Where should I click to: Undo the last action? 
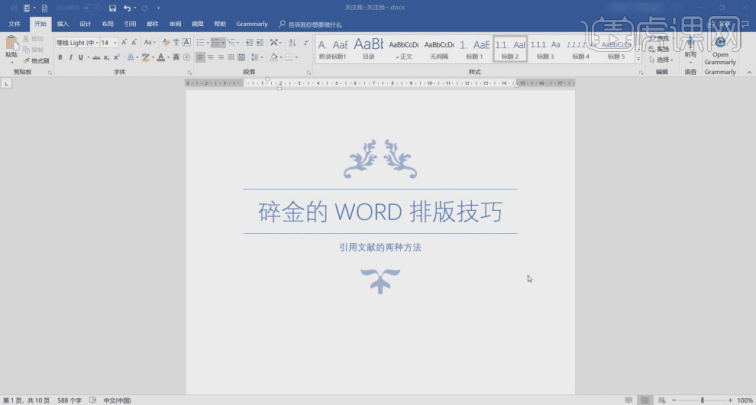click(127, 8)
